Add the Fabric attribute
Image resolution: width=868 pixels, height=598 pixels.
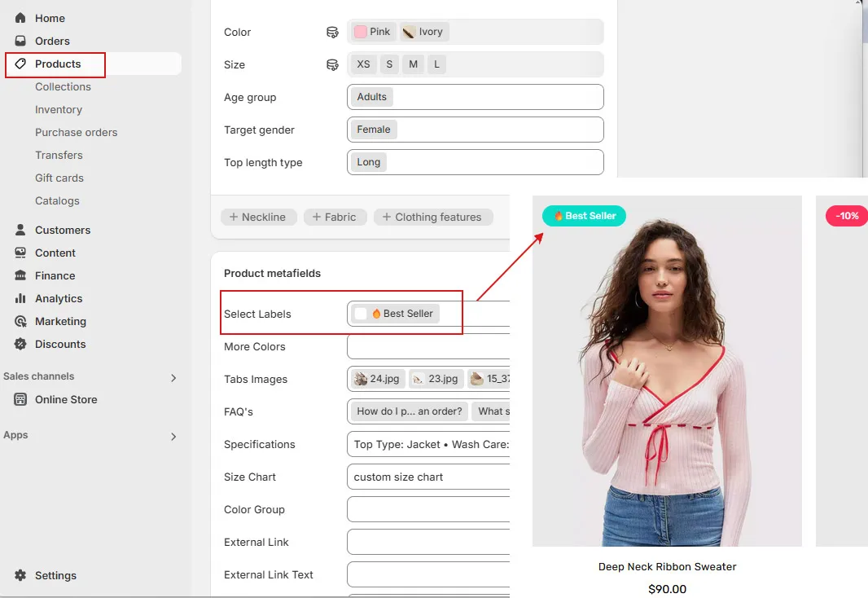coord(335,217)
